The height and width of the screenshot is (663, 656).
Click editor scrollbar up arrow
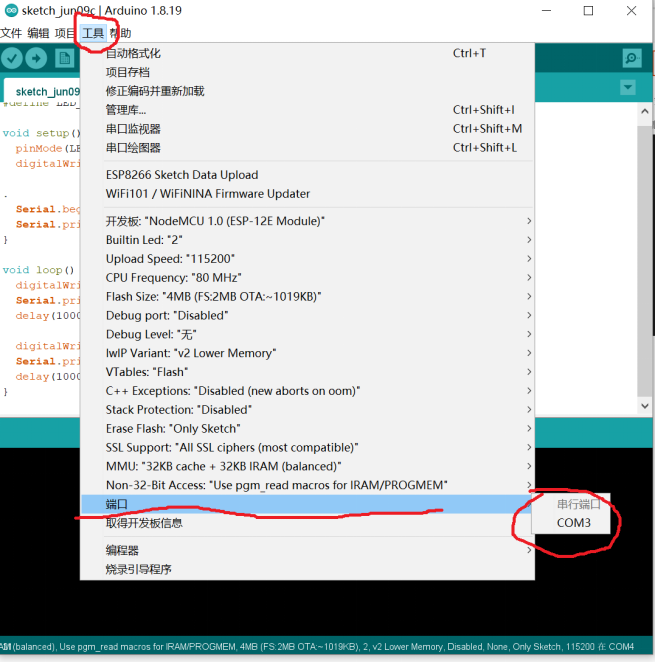click(x=645, y=111)
